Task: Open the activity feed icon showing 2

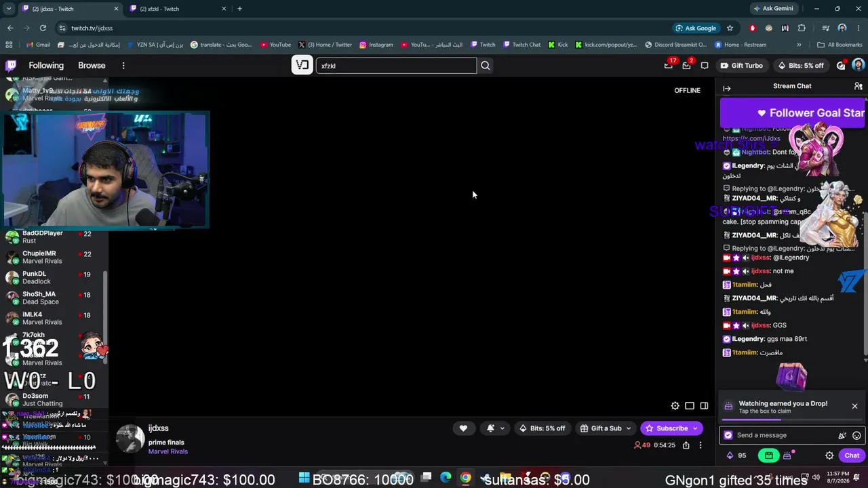Action: (686, 66)
